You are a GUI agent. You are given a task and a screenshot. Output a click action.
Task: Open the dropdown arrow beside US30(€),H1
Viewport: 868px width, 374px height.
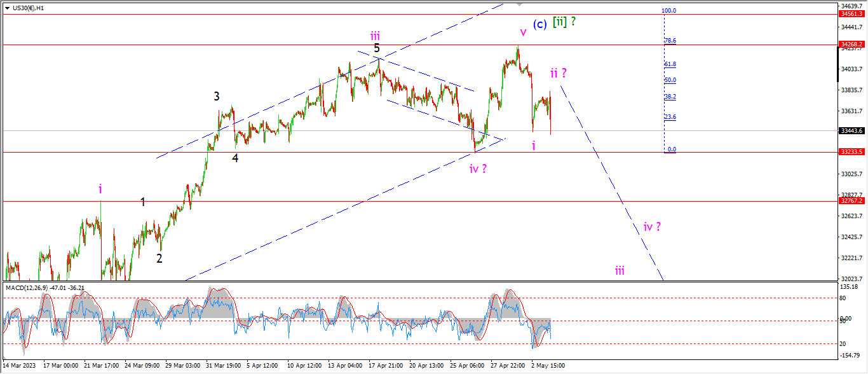pos(8,9)
